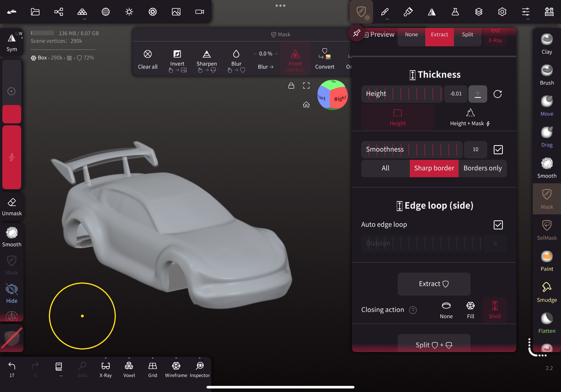Choose All smoothness mode
This screenshot has width=561, height=392.
[x=385, y=168]
